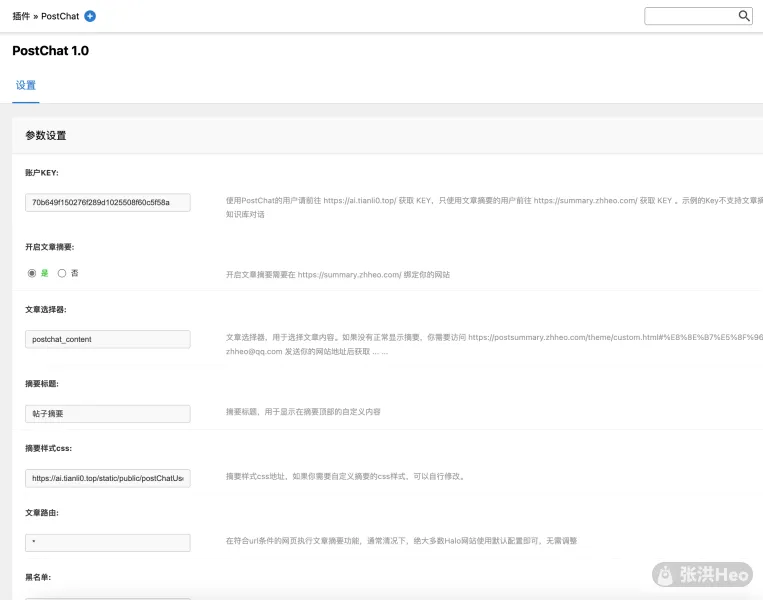Screen dimensions: 763x600
Task: Click the 文章路由 input field
Action: 108,543
